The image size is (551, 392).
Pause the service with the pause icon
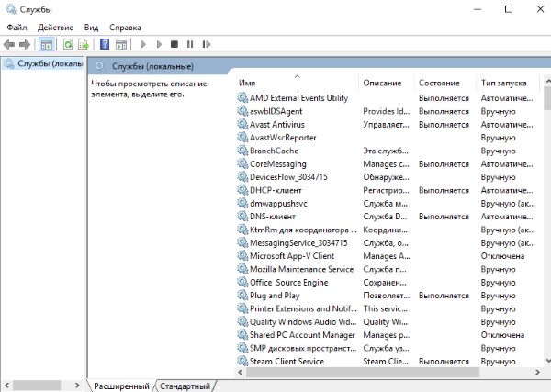coord(190,44)
